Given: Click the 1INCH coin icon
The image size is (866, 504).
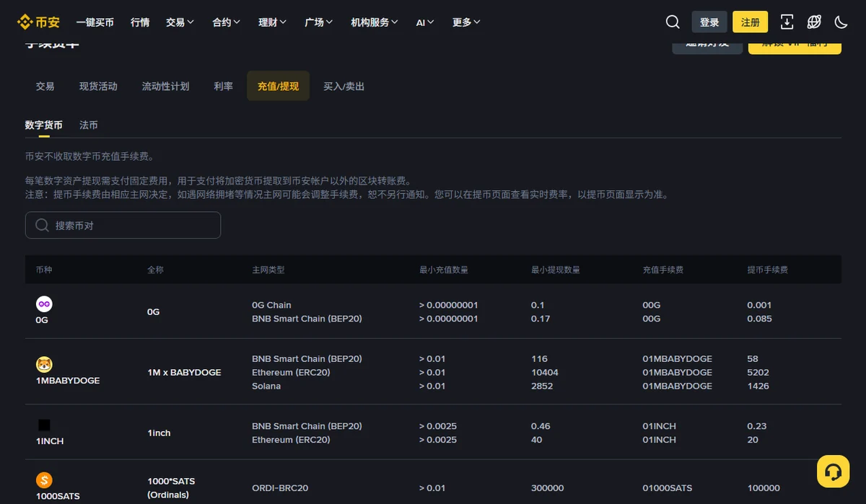Looking at the screenshot, I should pyautogui.click(x=44, y=425).
